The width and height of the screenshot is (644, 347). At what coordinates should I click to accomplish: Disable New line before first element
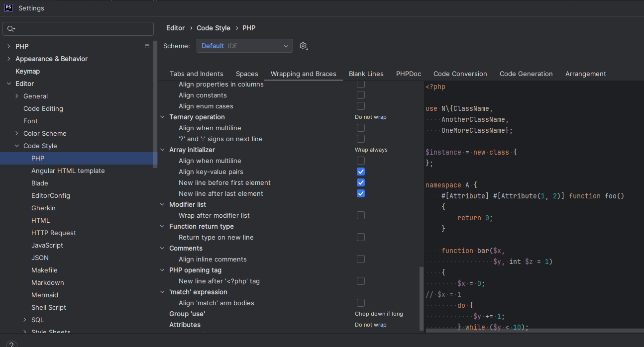361,182
